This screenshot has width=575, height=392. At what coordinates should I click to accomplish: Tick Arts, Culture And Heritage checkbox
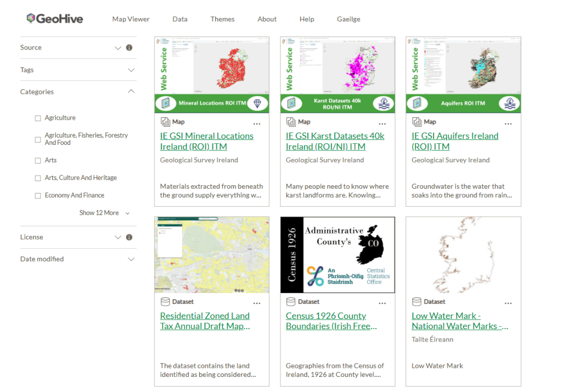tap(38, 178)
